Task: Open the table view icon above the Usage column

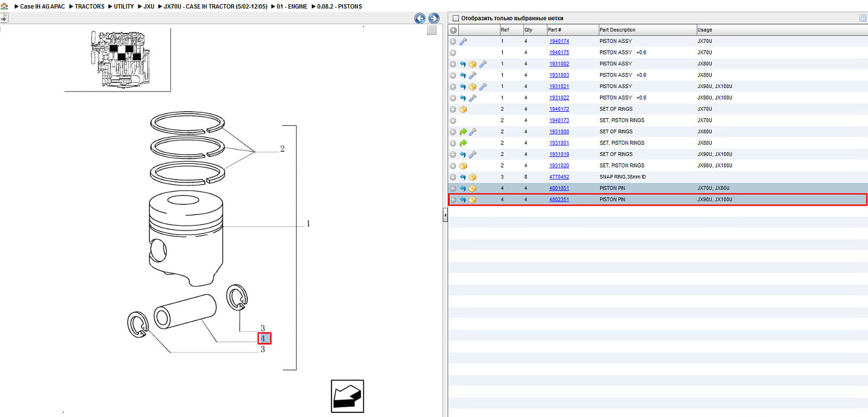Action: pyautogui.click(x=863, y=18)
